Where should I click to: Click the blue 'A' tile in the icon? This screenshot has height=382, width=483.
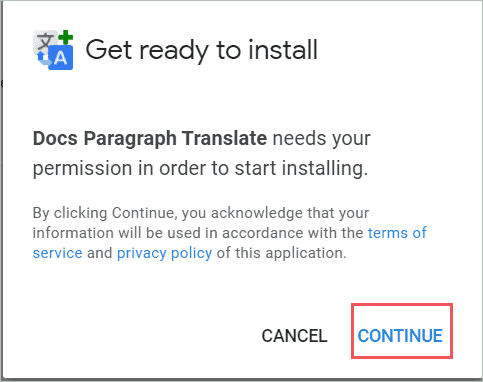61,58
